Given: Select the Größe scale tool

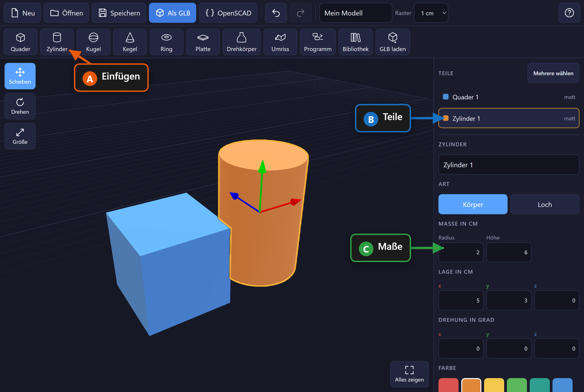Looking at the screenshot, I should tap(20, 136).
